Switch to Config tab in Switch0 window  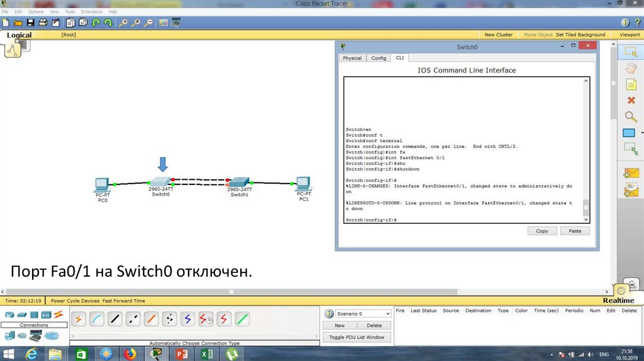(x=378, y=58)
